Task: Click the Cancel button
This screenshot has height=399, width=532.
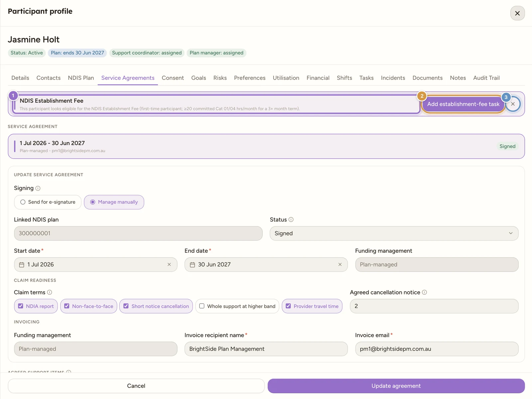Action: tap(136, 386)
